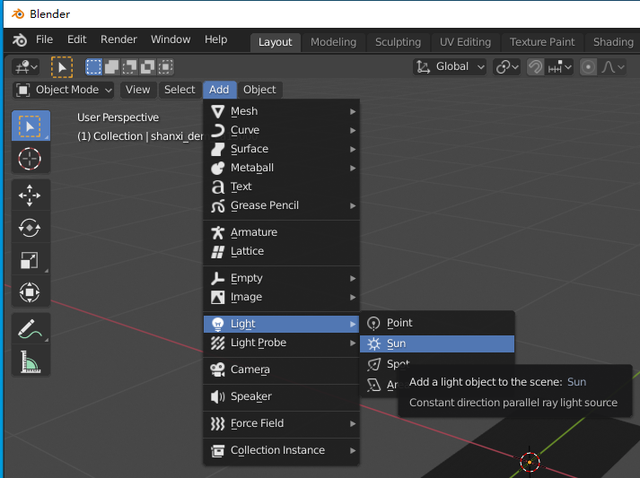Image resolution: width=640 pixels, height=478 pixels.
Task: Switch to the Shading workspace tab
Action: click(613, 42)
